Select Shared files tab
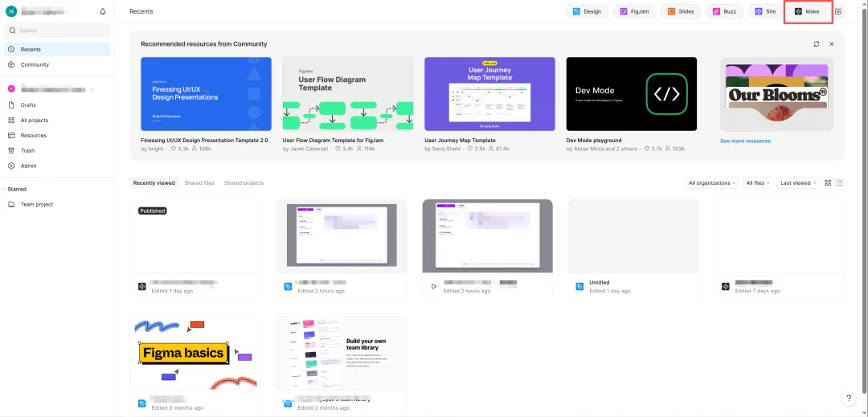 click(x=199, y=183)
